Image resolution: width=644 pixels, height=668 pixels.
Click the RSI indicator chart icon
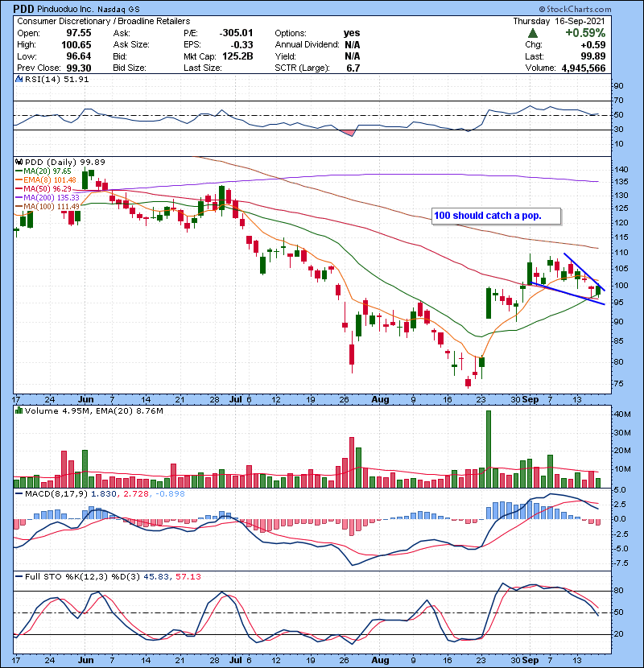click(x=19, y=79)
